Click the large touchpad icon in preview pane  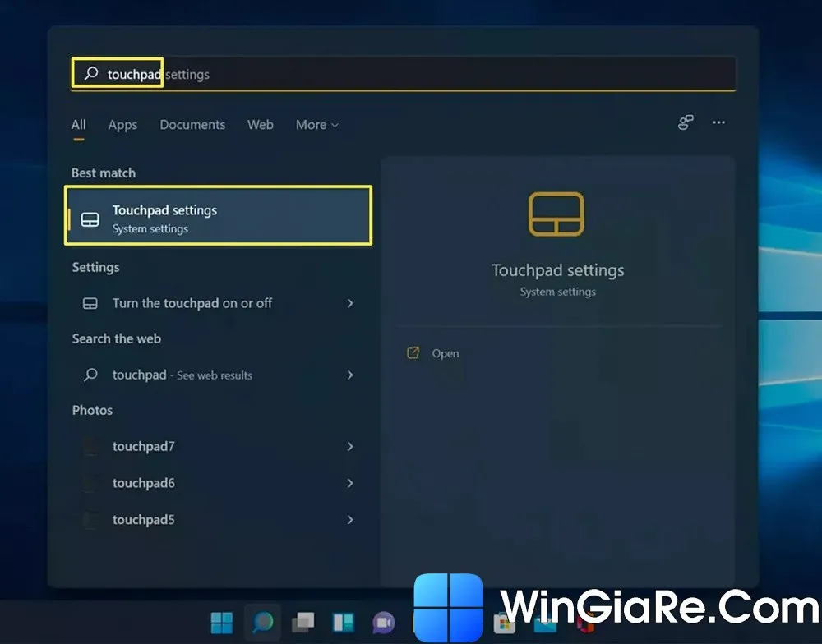click(x=556, y=217)
